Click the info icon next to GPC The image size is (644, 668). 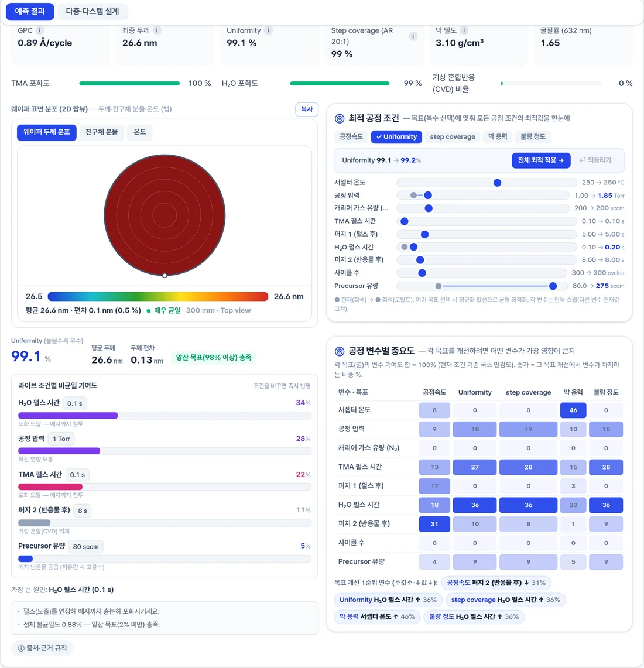40,30
